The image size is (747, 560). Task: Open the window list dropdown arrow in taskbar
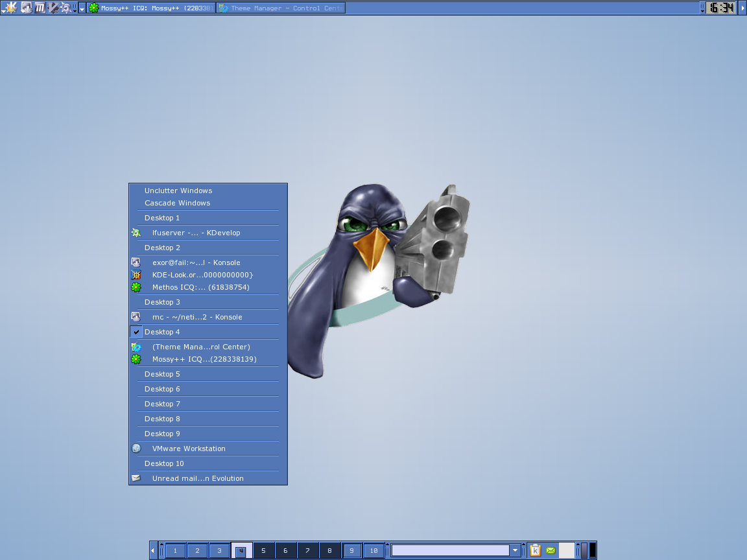[82, 8]
